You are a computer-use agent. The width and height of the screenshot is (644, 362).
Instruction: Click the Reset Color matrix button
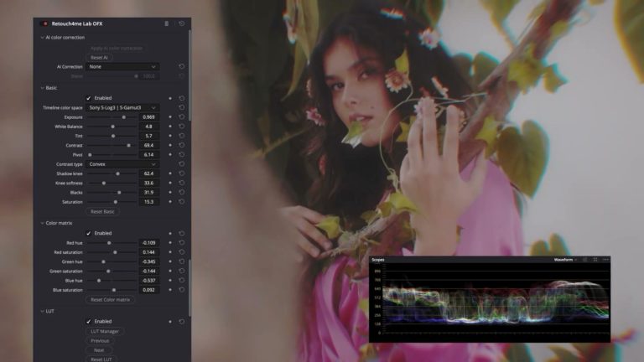click(110, 300)
